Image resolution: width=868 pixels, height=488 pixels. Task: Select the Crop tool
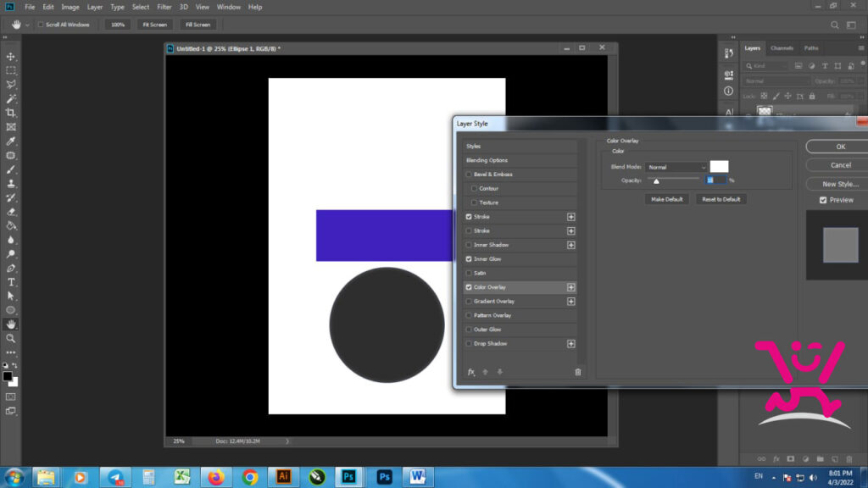[10, 113]
